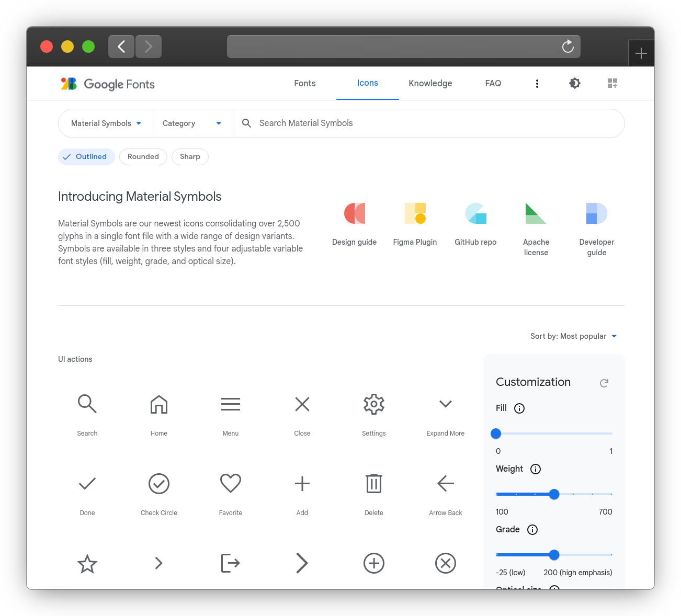Switch to the Knowledge tab

pos(430,83)
